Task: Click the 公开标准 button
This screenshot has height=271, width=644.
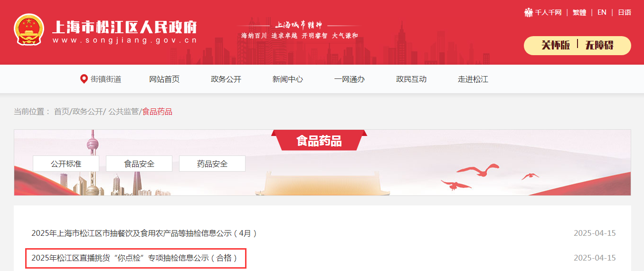Action: click(66, 164)
